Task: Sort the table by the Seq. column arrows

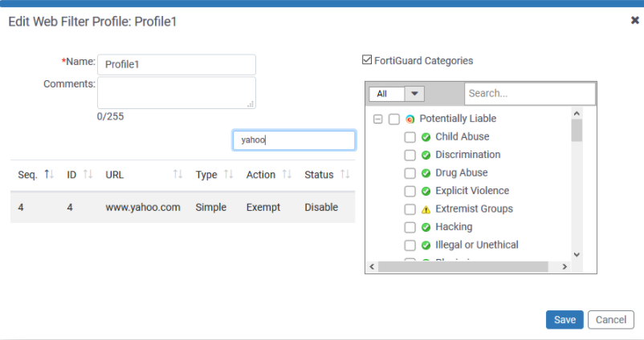Action: 49,175
